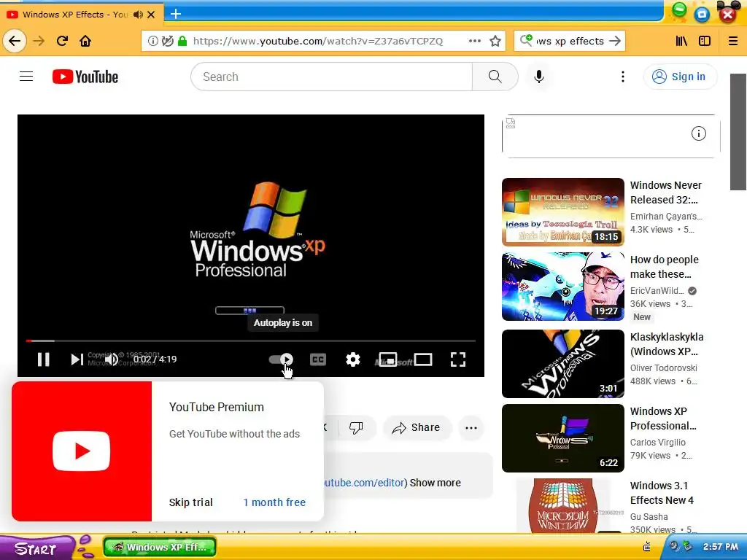Open page actions ellipsis menu
This screenshot has width=747, height=560.
coord(474,41)
